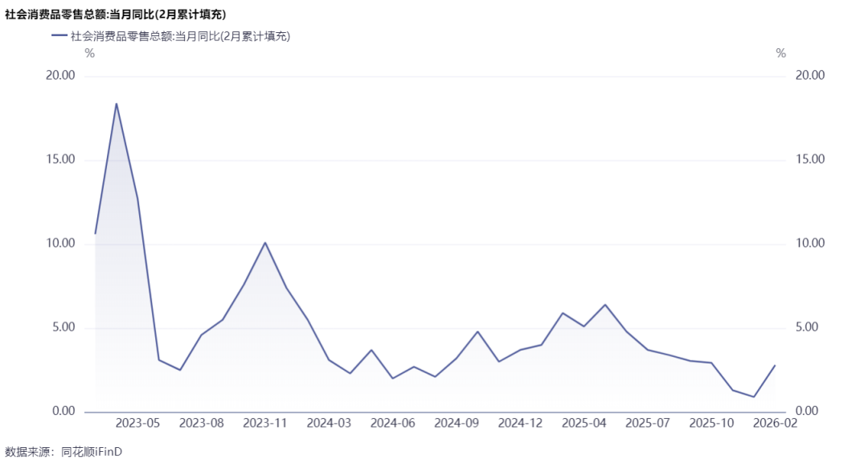Select the 2025-10 date axis label
868x464 pixels.
(711, 424)
